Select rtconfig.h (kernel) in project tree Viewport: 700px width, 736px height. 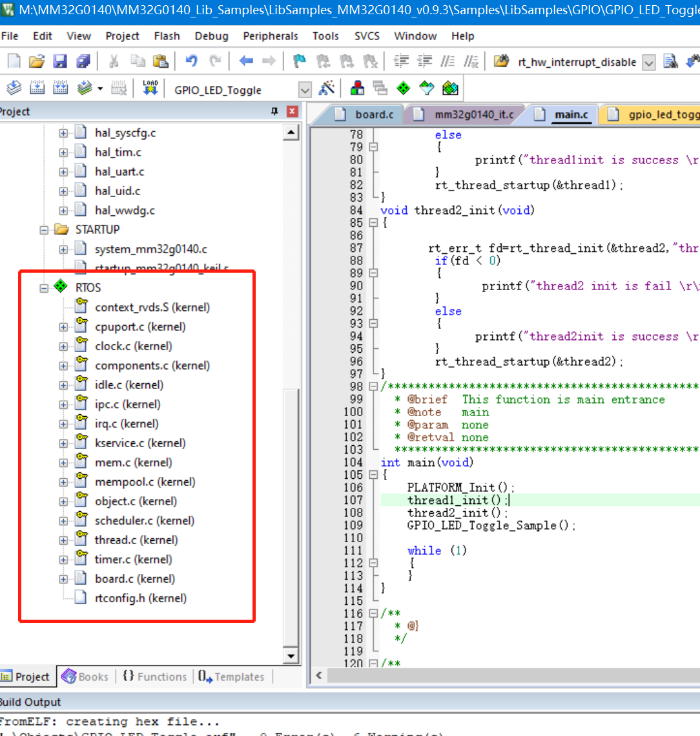coord(140,598)
